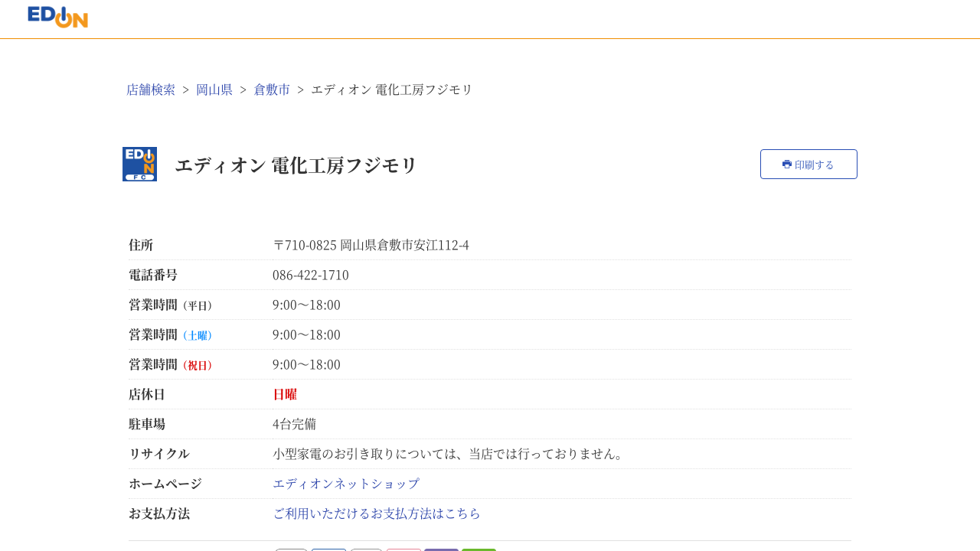Click the pink-bordered badge at the bottom

coord(403,549)
